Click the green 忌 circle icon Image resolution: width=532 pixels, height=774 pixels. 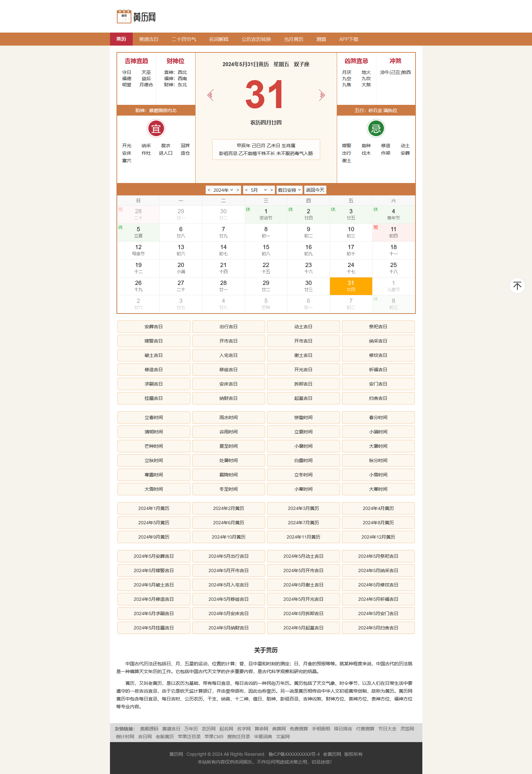click(376, 128)
